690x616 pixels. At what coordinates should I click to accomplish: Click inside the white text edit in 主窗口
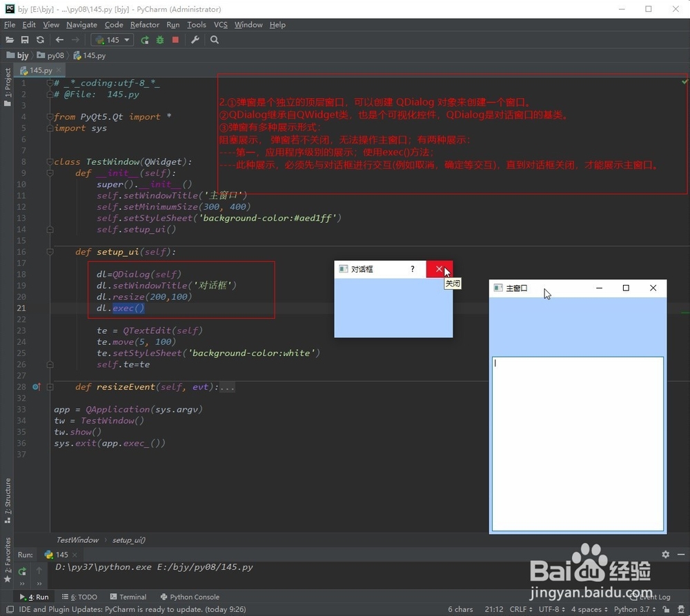(578, 444)
